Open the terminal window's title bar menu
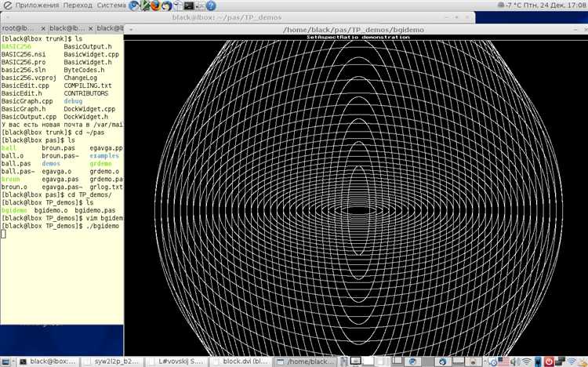Image resolution: width=588 pixels, height=367 pixels. click(x=8, y=16)
